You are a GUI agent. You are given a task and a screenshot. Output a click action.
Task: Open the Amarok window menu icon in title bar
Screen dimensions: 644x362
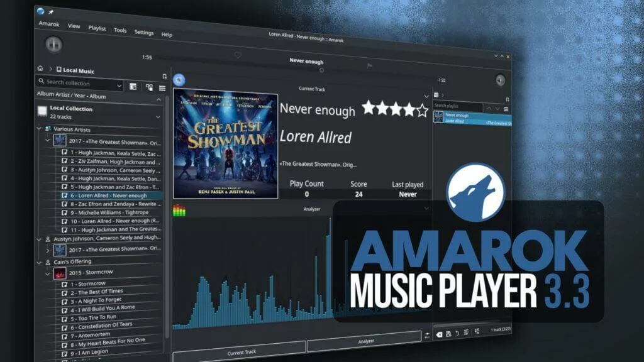[40, 11]
